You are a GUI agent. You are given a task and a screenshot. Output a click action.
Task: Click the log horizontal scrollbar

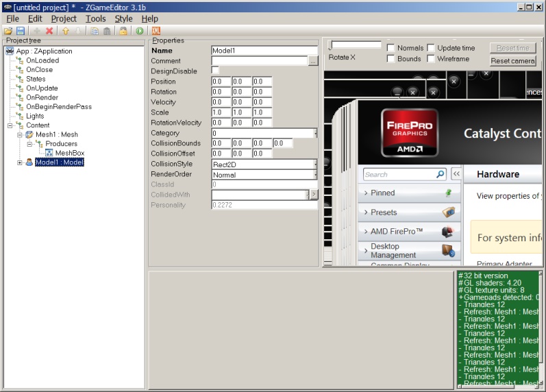pos(498,387)
